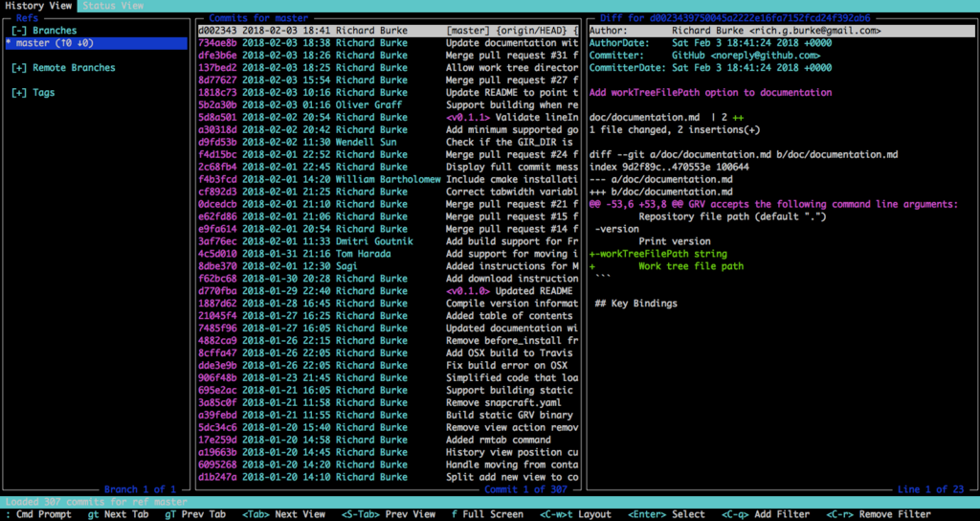The image size is (980, 521).
Task: Switch to the History View tab
Action: click(x=38, y=6)
